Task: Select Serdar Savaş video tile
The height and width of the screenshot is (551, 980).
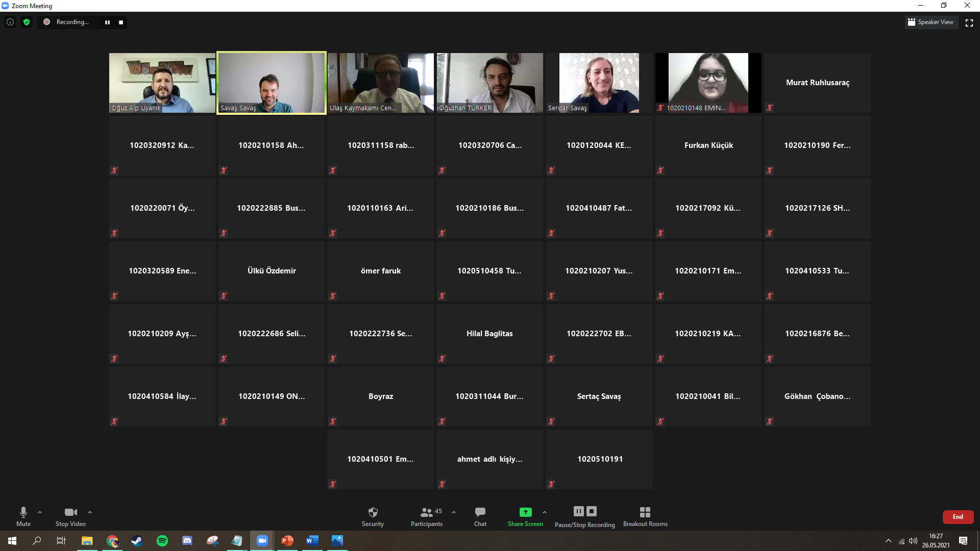Action: pos(599,83)
